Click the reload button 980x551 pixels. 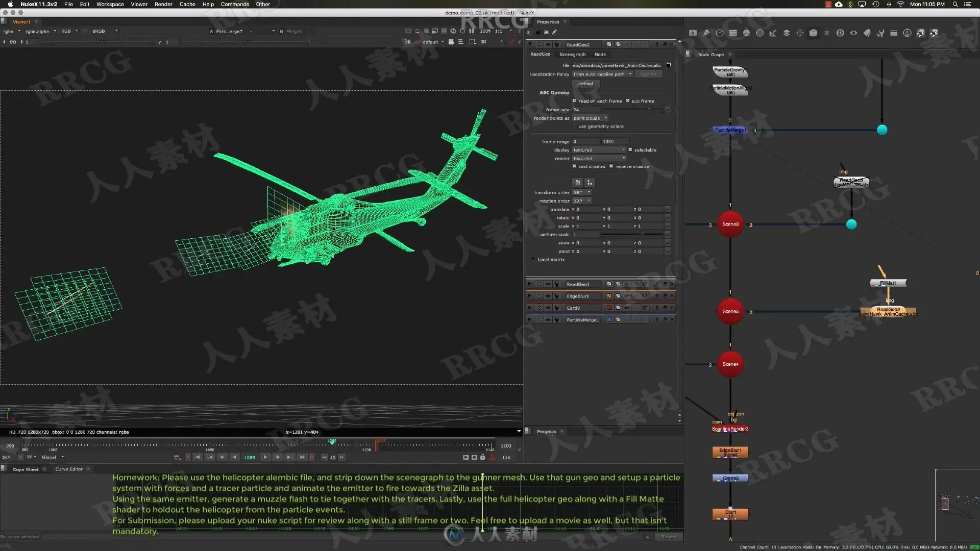586,84
